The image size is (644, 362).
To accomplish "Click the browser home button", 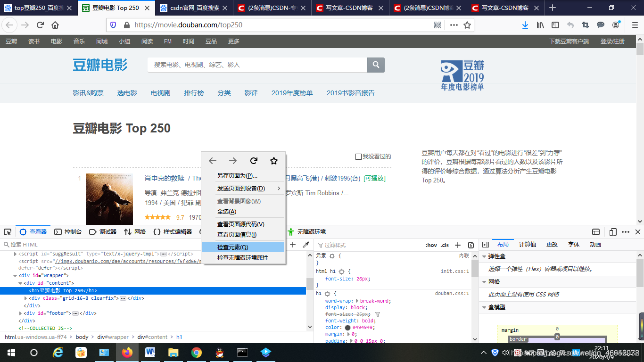I will click(x=55, y=25).
